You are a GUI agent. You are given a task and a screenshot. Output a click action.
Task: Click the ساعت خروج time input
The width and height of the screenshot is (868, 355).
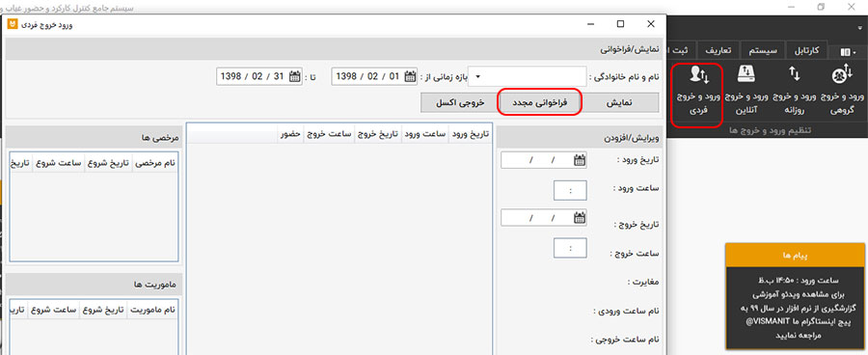[570, 248]
